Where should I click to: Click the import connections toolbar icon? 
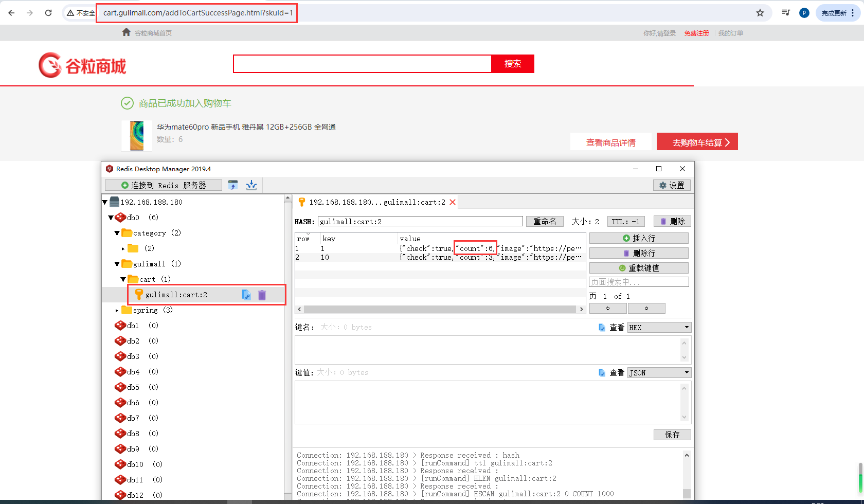pos(233,185)
